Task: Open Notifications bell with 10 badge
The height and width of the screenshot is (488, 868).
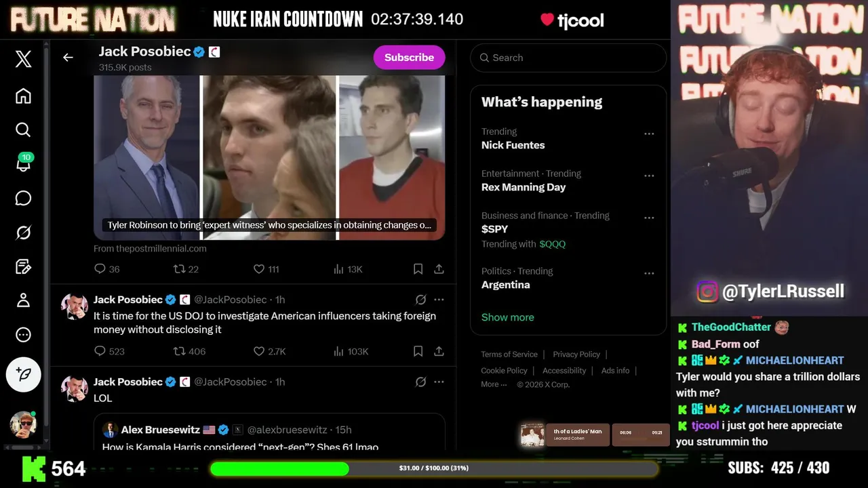Action: 23,163
